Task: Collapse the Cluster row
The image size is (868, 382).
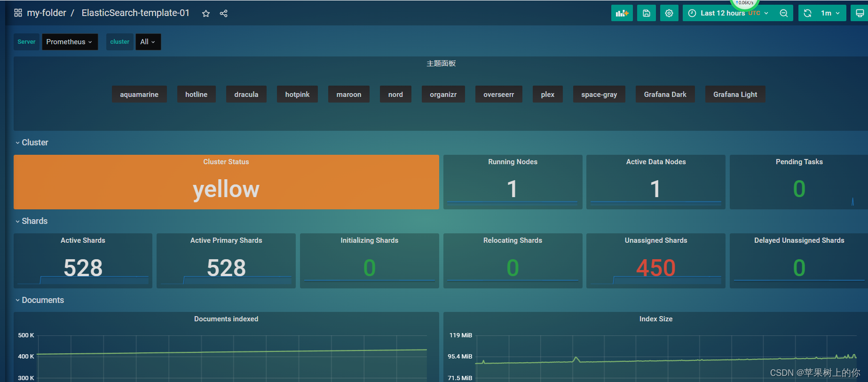Action: click(32, 143)
